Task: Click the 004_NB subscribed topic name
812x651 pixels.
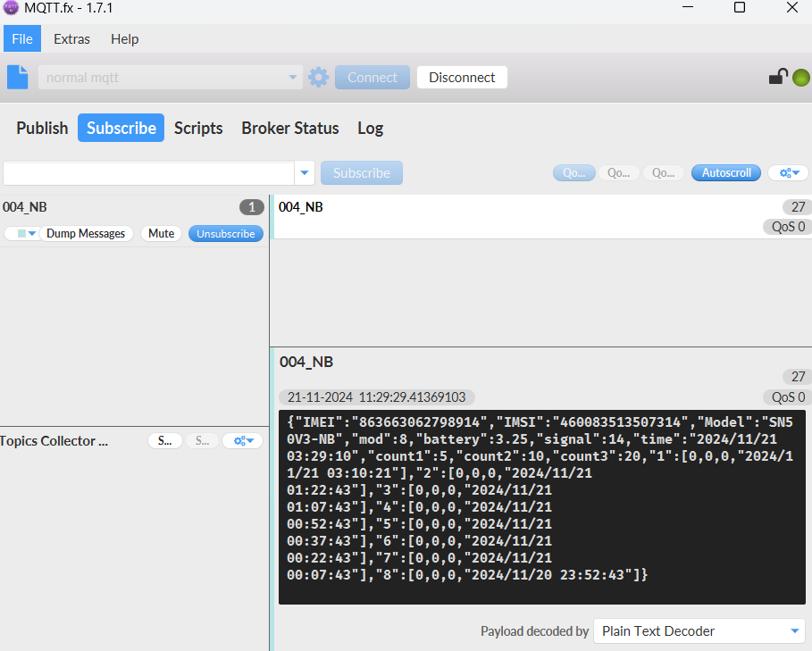Action: pos(25,207)
